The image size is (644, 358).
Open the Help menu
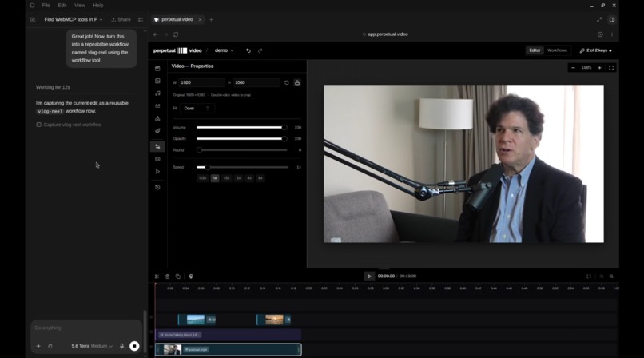pyautogui.click(x=98, y=6)
